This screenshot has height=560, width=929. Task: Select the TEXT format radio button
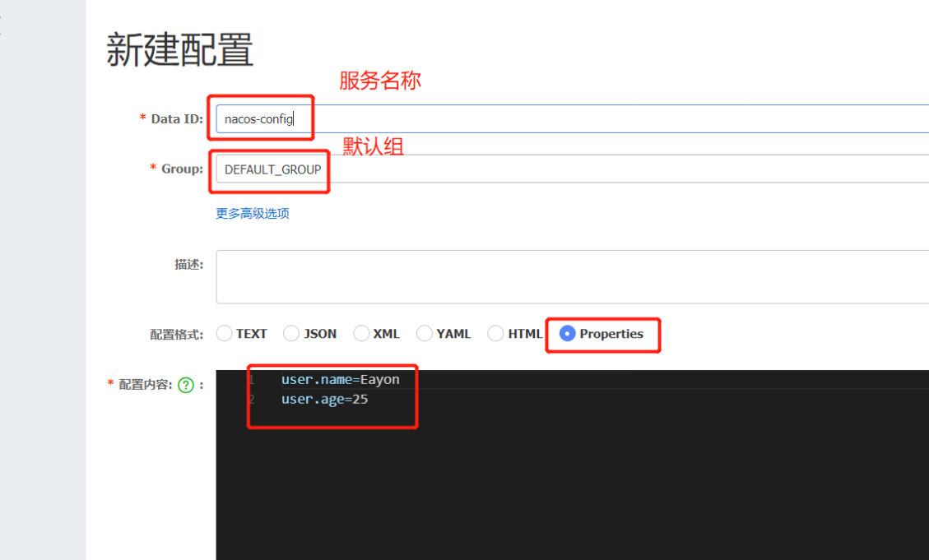pos(224,334)
